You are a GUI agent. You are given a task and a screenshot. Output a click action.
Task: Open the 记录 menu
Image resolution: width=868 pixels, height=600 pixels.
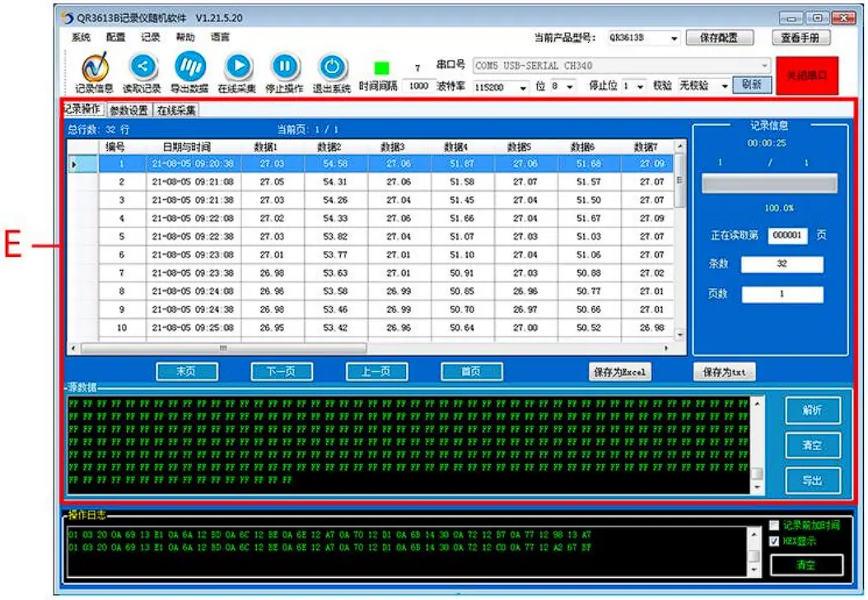pos(150,37)
